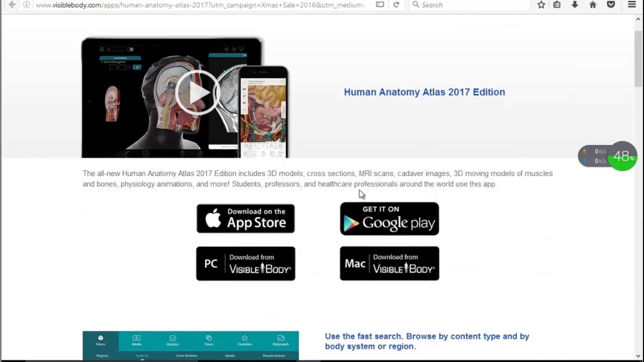Open site information icon beside the URL

pos(26,5)
